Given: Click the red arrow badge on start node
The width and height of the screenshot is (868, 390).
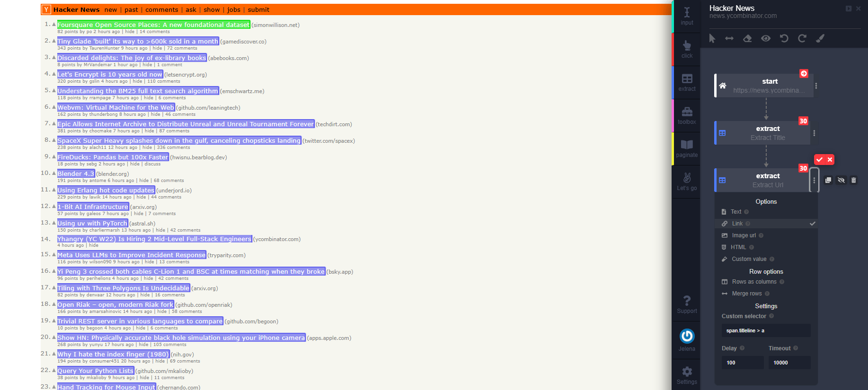Looking at the screenshot, I should click(x=804, y=73).
